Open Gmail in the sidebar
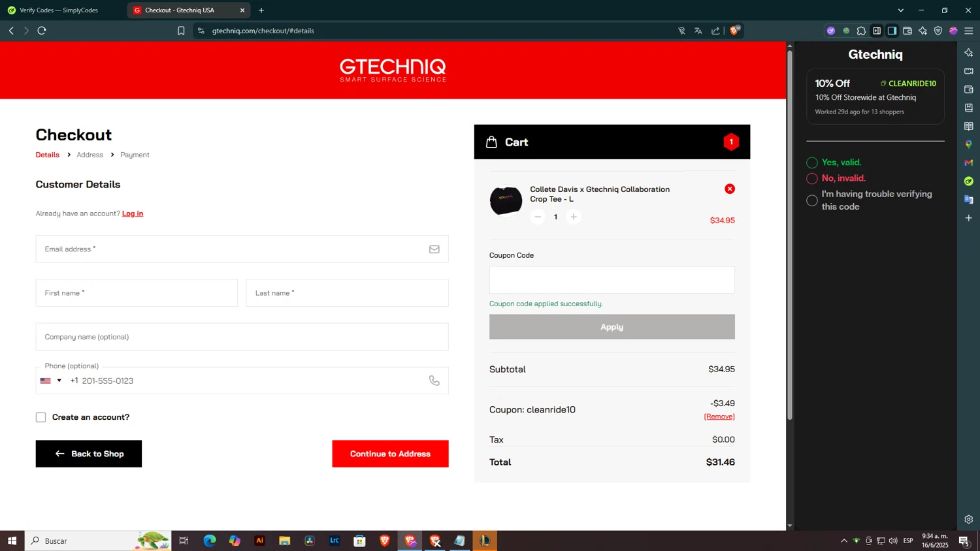This screenshot has width=980, height=551. (969, 163)
